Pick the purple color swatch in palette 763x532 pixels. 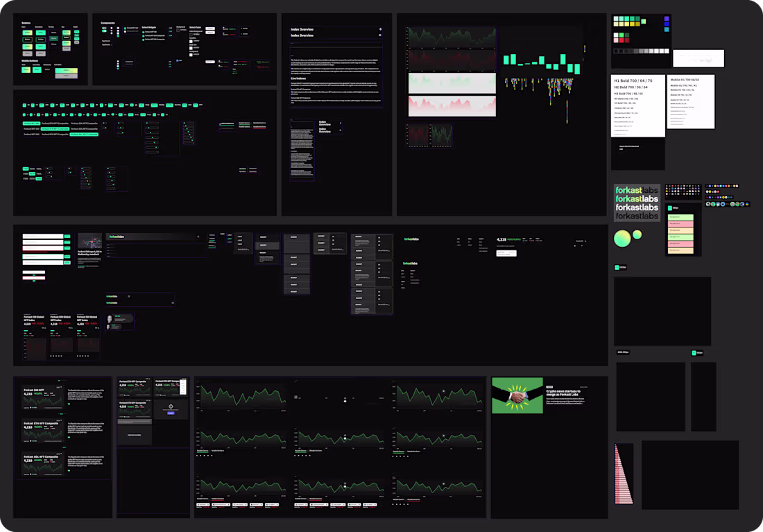click(x=667, y=19)
